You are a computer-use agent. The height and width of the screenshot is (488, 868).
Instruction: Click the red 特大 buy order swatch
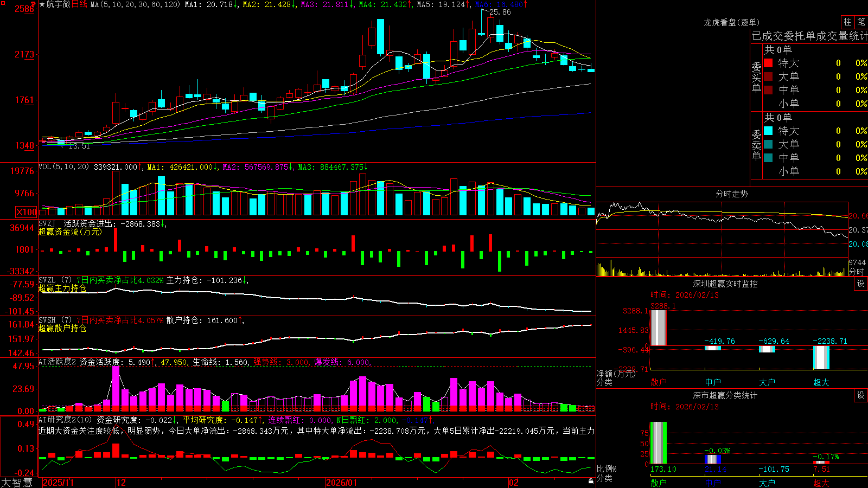click(x=768, y=63)
